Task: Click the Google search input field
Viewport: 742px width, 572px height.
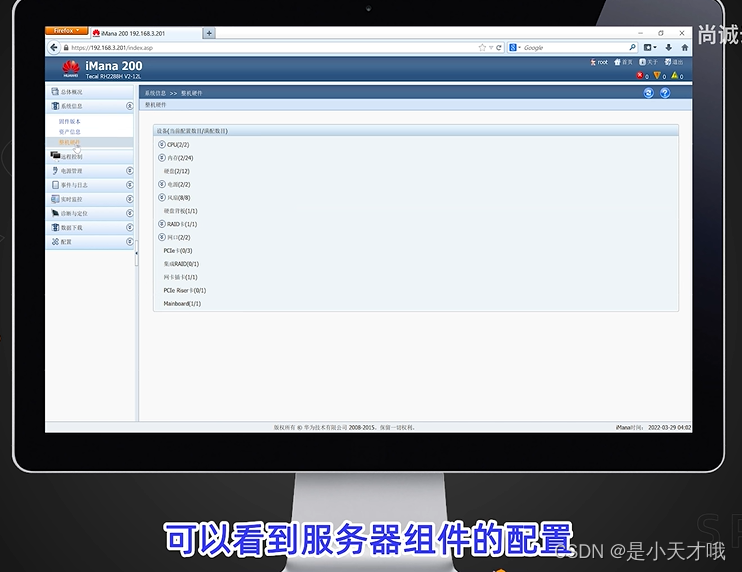Action: [575, 47]
